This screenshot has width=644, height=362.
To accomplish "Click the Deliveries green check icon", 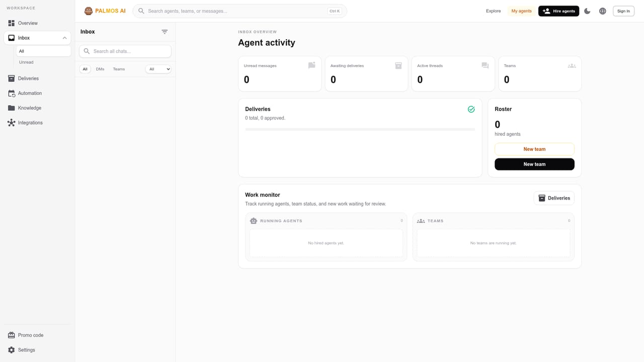I will (x=471, y=109).
